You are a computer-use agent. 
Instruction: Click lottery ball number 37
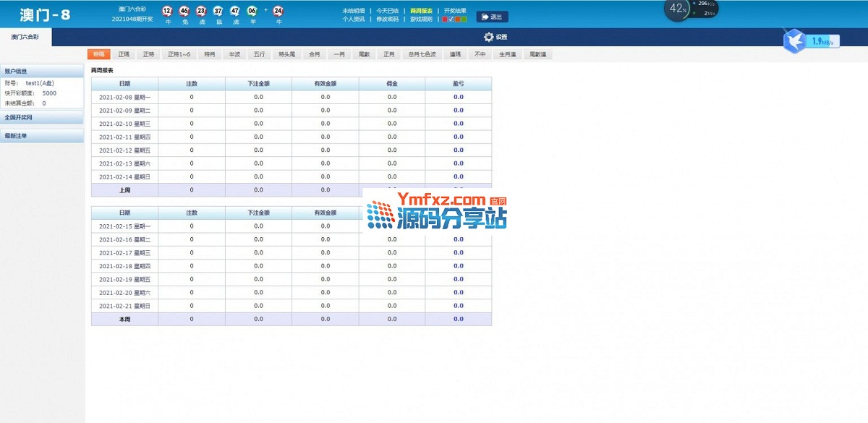pos(218,11)
